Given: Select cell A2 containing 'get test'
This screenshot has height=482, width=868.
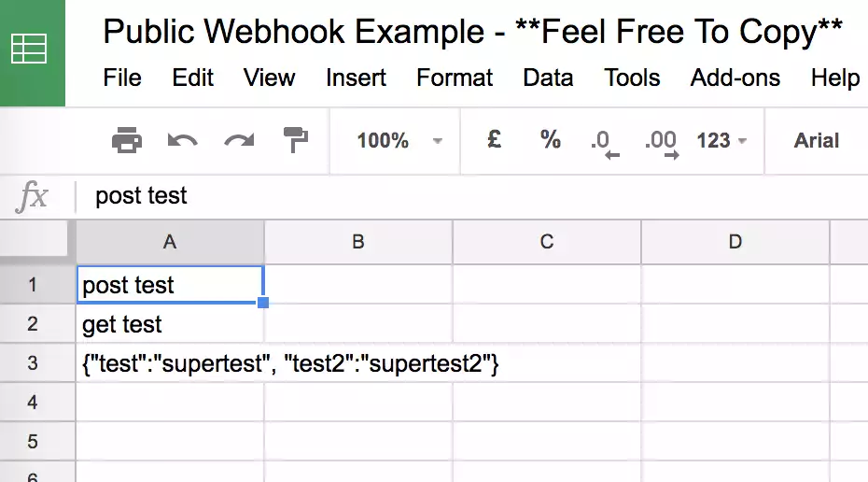Looking at the screenshot, I should coord(170,324).
